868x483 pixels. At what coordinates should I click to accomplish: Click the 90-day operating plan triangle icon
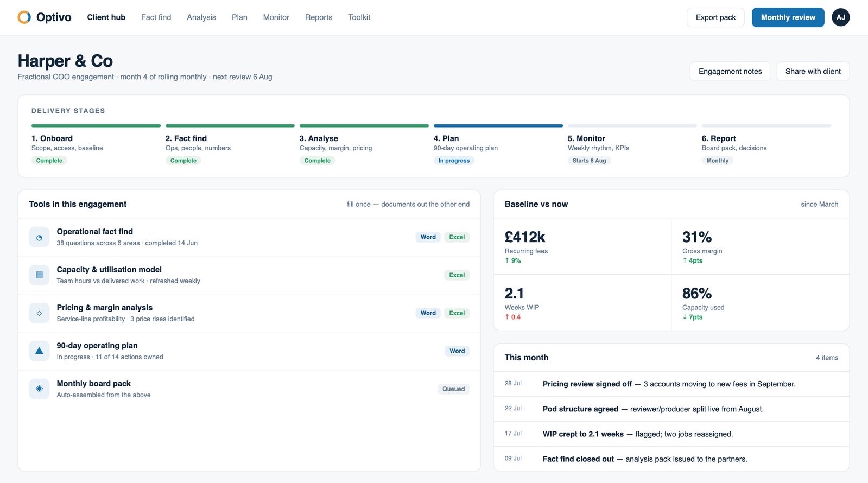[39, 351]
